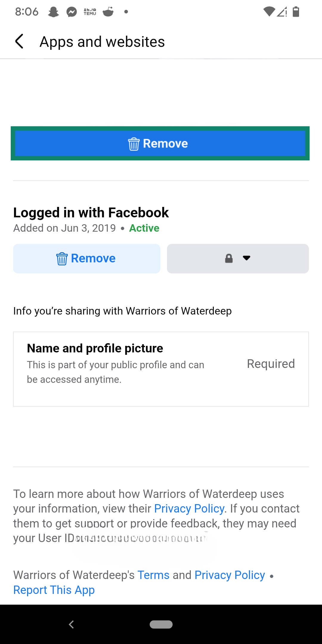The height and width of the screenshot is (644, 322).
Task: Tap the battery status icon
Action: [295, 11]
